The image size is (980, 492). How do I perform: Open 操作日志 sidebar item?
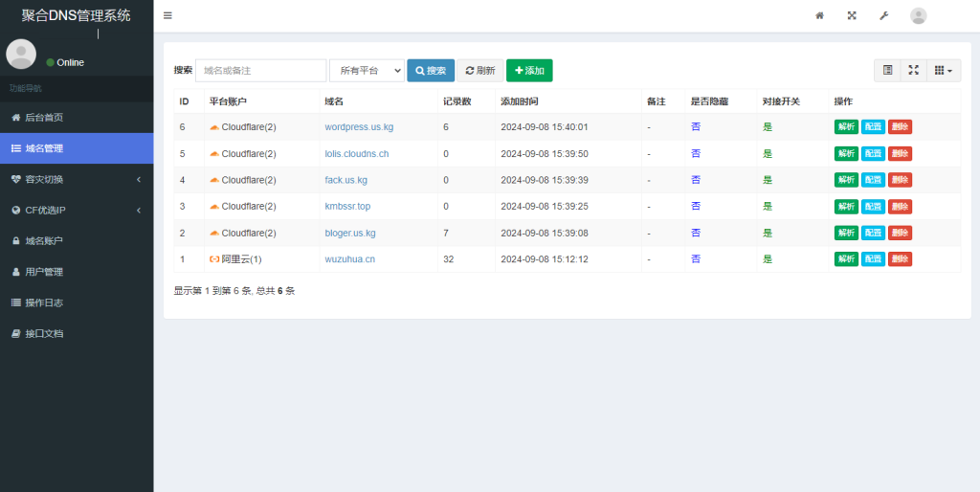(x=77, y=302)
